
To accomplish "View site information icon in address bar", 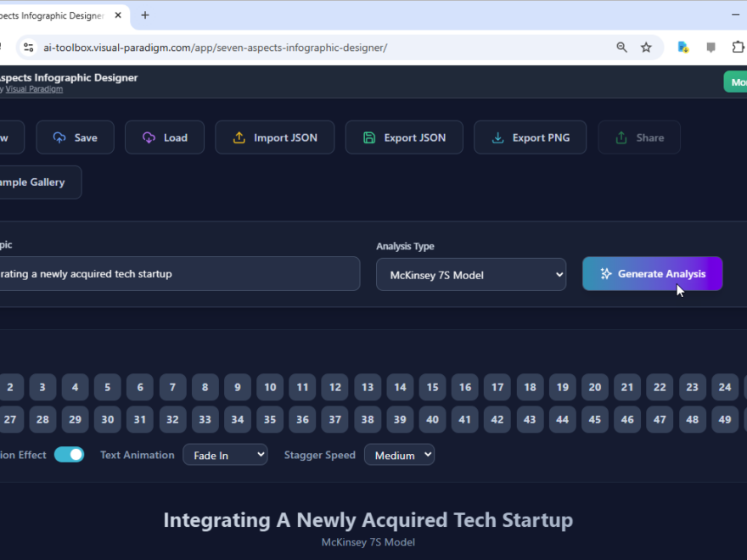I will (28, 48).
